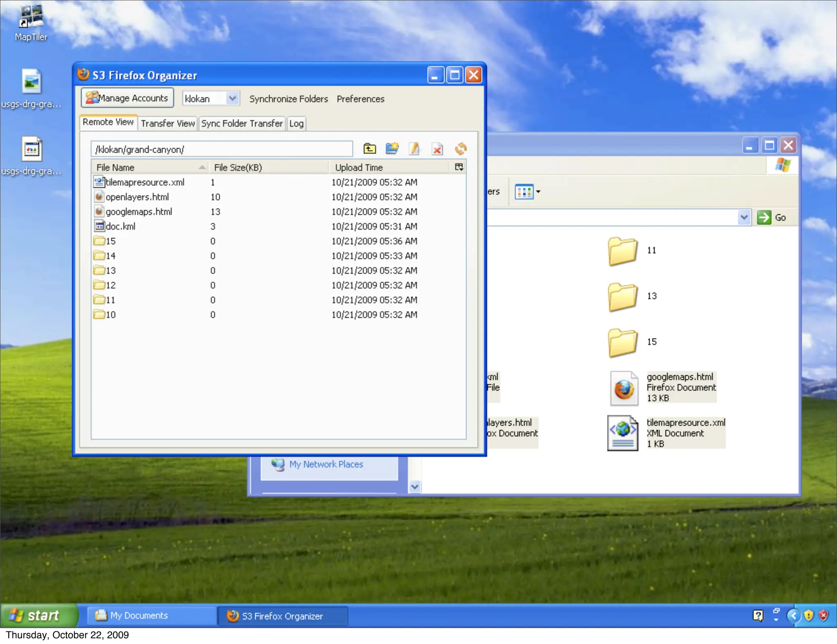Switch to the Transfer View tab

coord(168,123)
